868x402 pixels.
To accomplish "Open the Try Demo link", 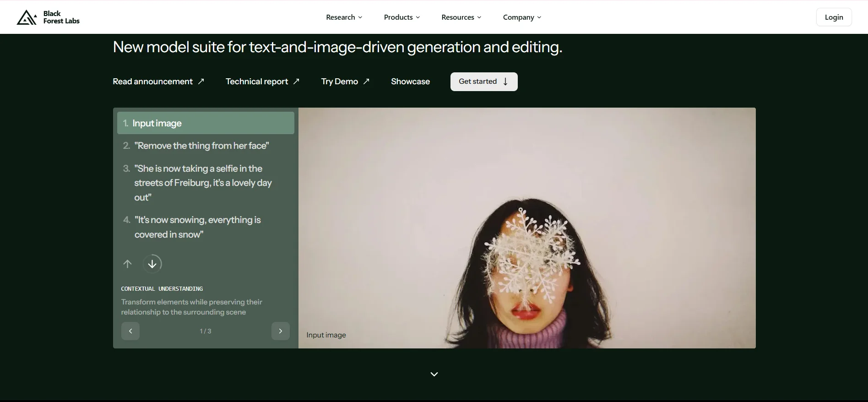I will point(345,81).
